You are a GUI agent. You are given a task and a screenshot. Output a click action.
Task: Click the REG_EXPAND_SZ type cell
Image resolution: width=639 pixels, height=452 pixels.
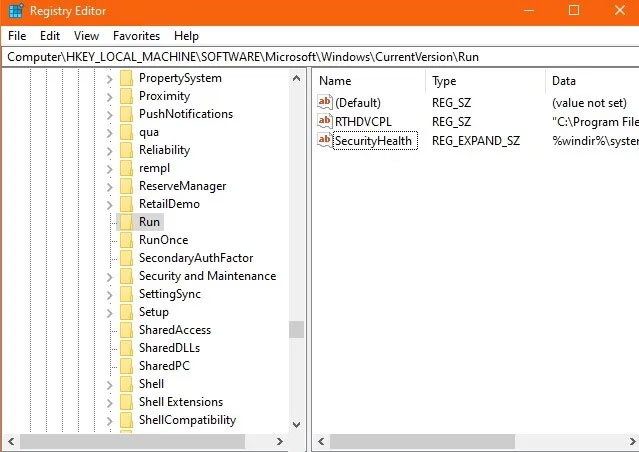[476, 141]
